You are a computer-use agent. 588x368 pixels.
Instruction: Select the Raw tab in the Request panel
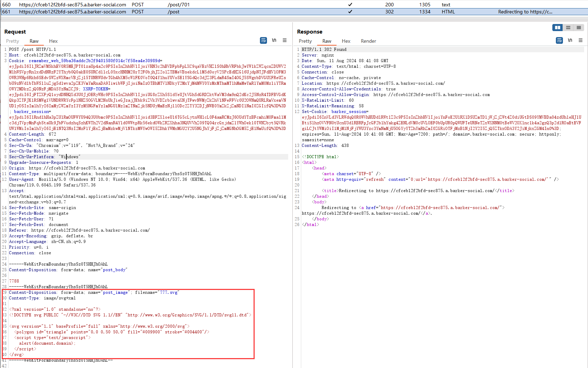(x=34, y=41)
